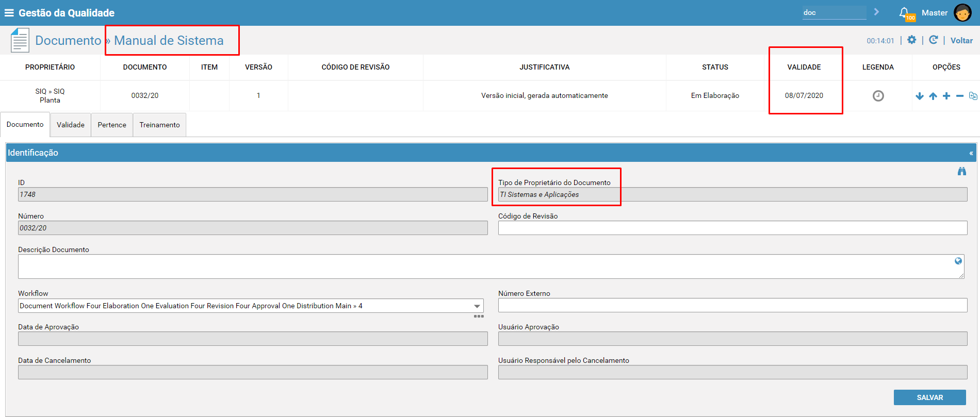Click the search arrow next to doc field

coord(876,12)
